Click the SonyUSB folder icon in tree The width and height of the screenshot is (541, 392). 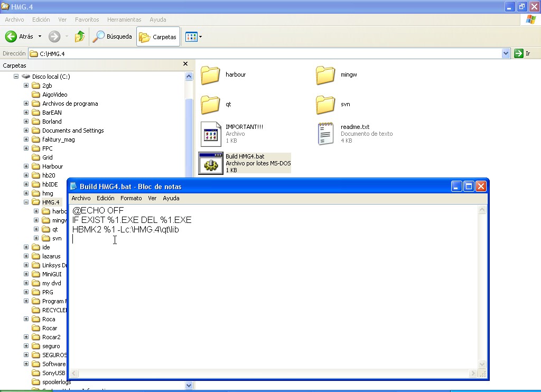coord(36,372)
